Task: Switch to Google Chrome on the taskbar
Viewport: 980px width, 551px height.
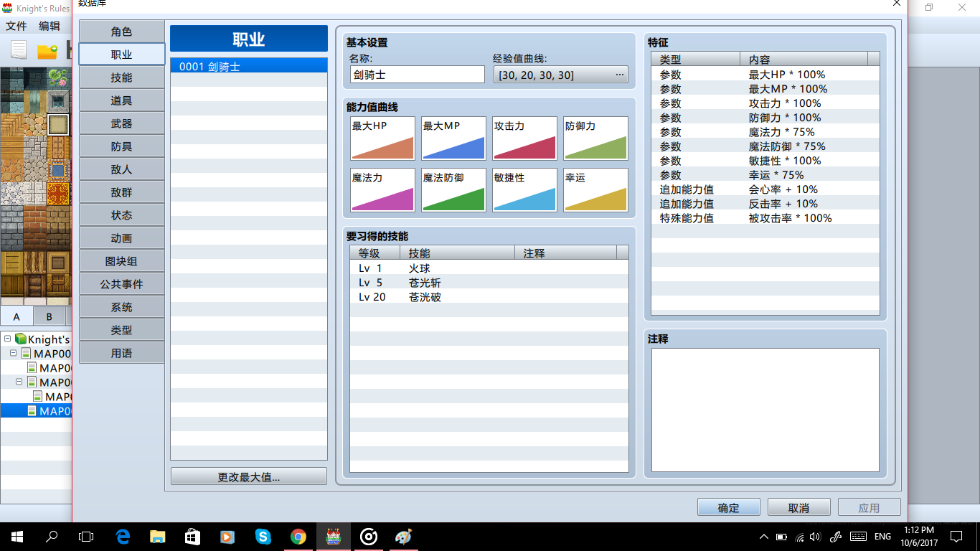Action: pyautogui.click(x=298, y=537)
